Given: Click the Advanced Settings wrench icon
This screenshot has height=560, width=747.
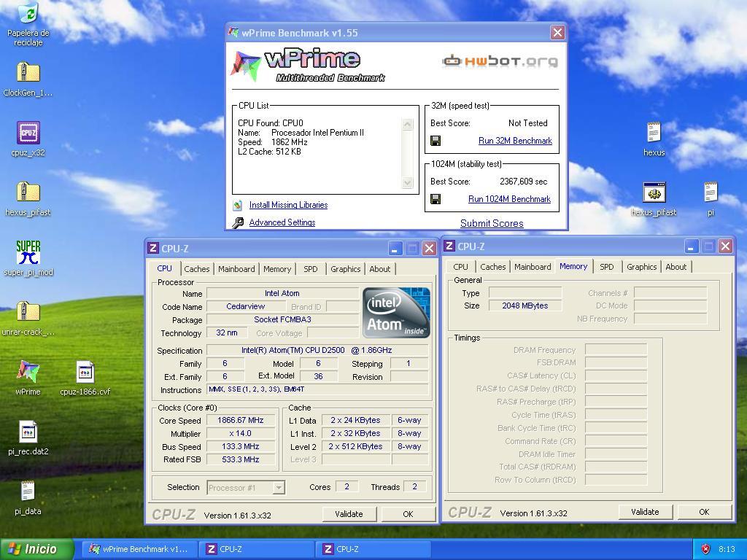Looking at the screenshot, I should pos(238,222).
